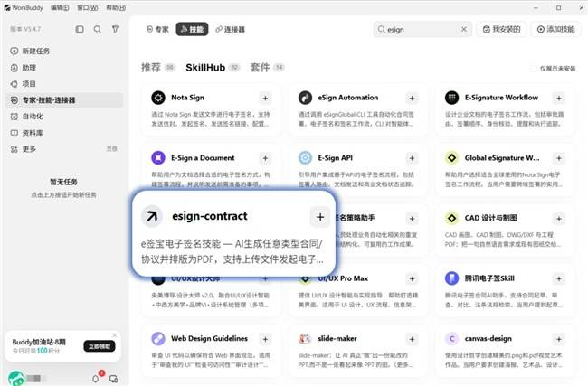Open the notifications bell
This screenshot has height=386, width=588.
coord(96,379)
